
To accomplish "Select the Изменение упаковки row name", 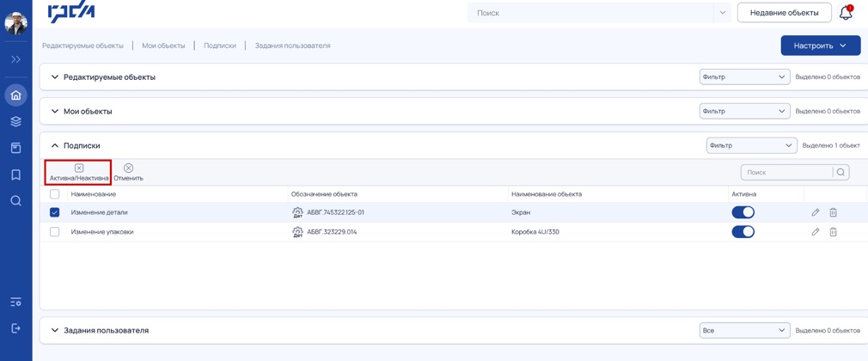I will click(102, 232).
